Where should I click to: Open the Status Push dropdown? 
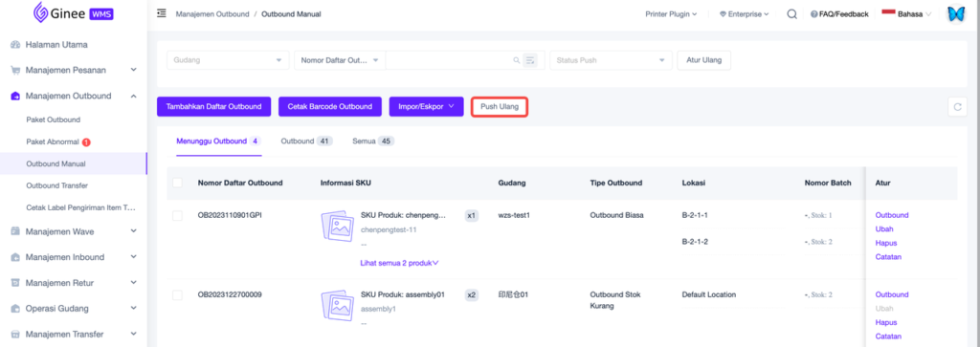tap(610, 60)
